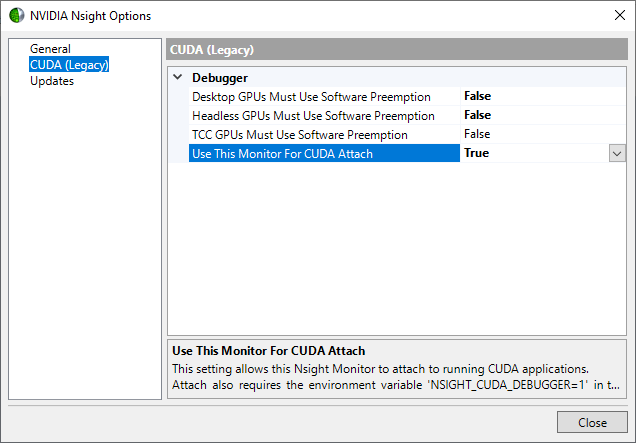636x443 pixels.
Task: Click the CUDA (Legacy) gray page header
Action: click(397, 49)
